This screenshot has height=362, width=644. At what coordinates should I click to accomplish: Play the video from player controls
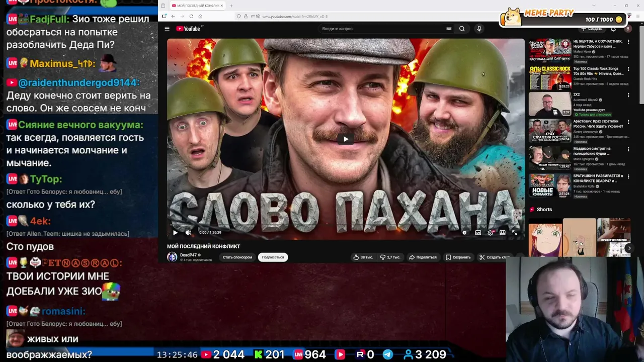(x=175, y=232)
